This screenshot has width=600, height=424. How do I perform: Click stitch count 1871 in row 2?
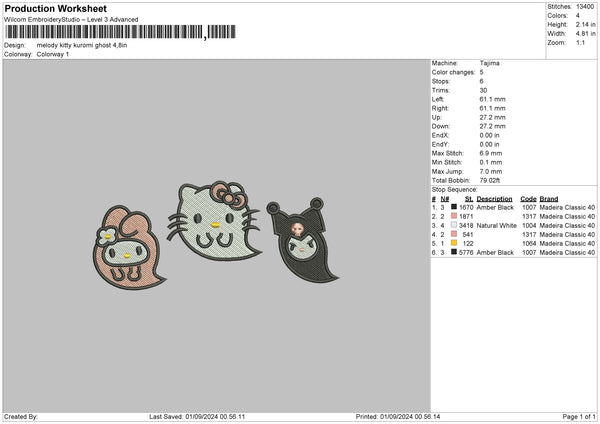tap(466, 217)
